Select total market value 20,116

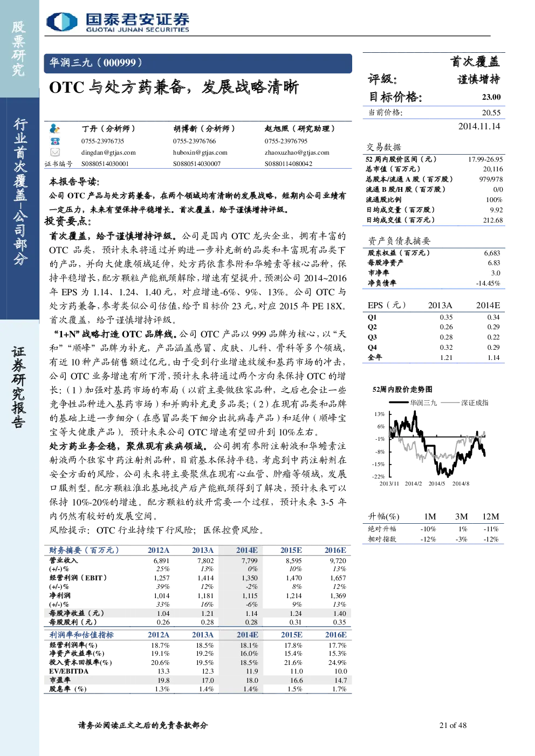pos(493,169)
